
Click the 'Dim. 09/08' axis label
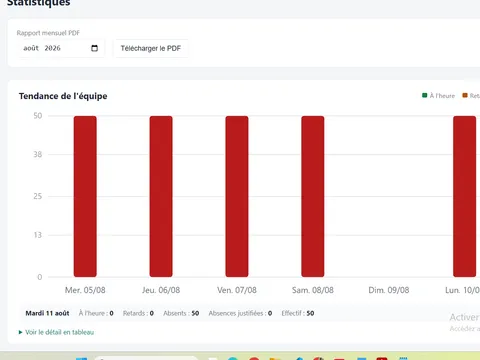[389, 290]
